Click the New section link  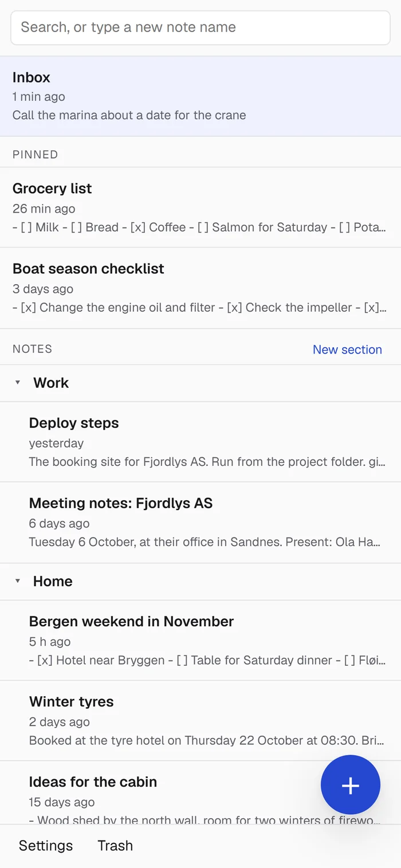click(347, 349)
